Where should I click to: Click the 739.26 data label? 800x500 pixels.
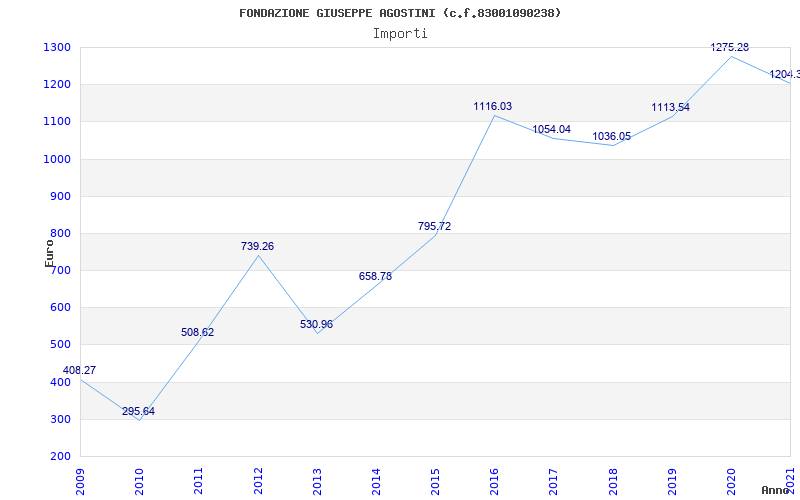[257, 246]
